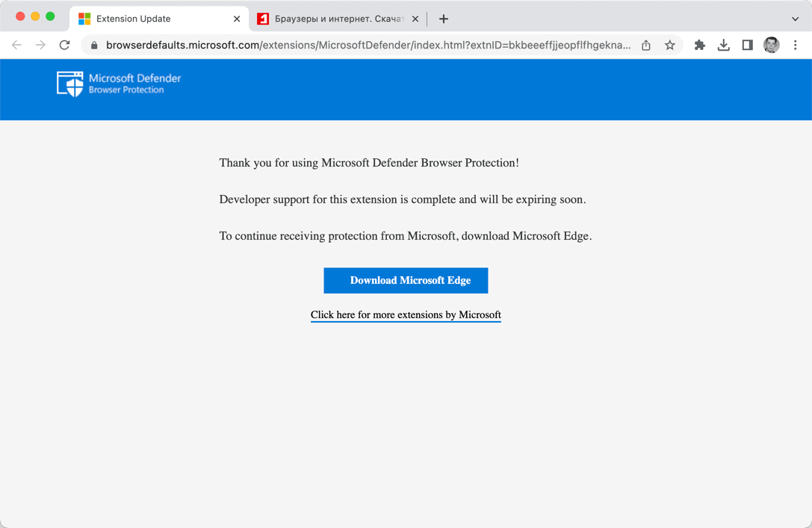
Task: Toggle the browser side panel
Action: pyautogui.click(x=747, y=46)
